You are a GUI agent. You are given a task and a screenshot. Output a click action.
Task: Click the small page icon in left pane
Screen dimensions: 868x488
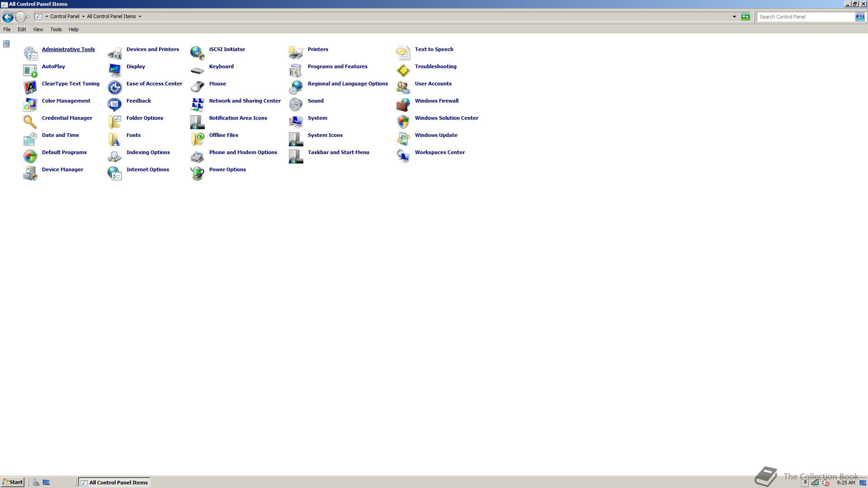click(x=6, y=44)
